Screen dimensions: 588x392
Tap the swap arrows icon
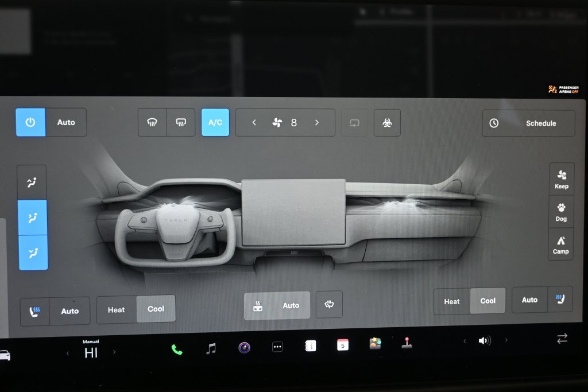[562, 339]
